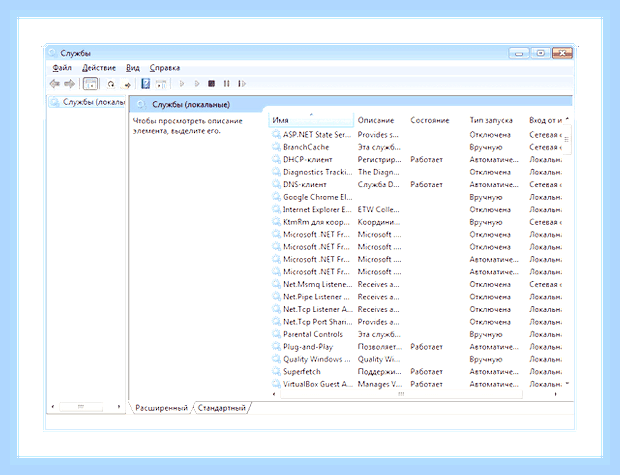Select the Net.Tcp Port Shari... service
This screenshot has height=475, width=620.
pos(318,322)
